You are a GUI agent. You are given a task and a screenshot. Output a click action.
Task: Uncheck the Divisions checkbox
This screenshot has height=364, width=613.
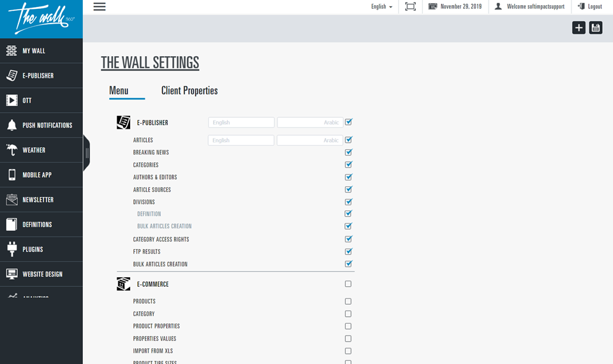[348, 201]
